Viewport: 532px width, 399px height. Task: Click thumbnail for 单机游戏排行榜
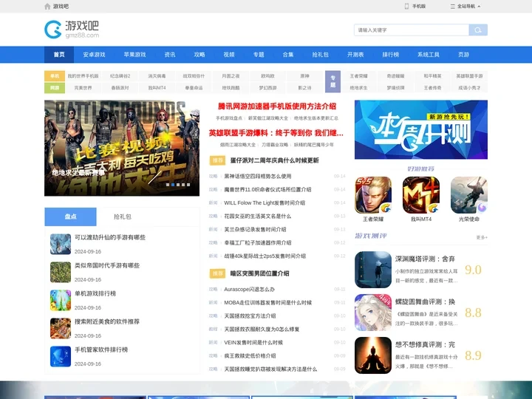61,300
